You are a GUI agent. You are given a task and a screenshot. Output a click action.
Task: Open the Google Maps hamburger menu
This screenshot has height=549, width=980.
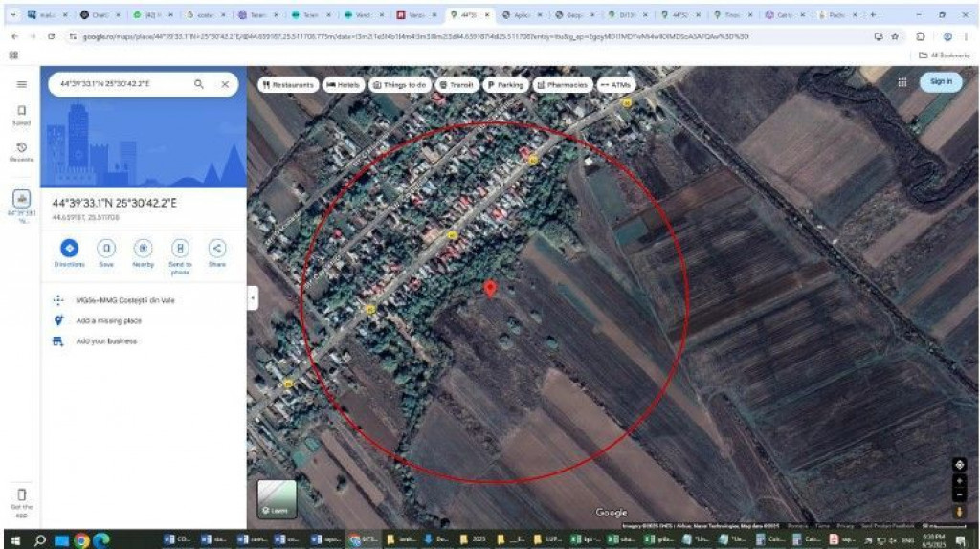(20, 84)
